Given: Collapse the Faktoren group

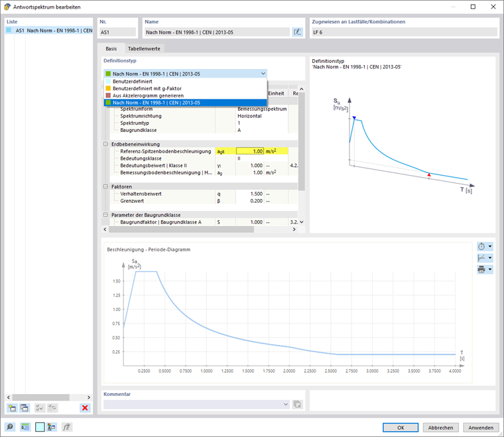Looking at the screenshot, I should coord(105,187).
